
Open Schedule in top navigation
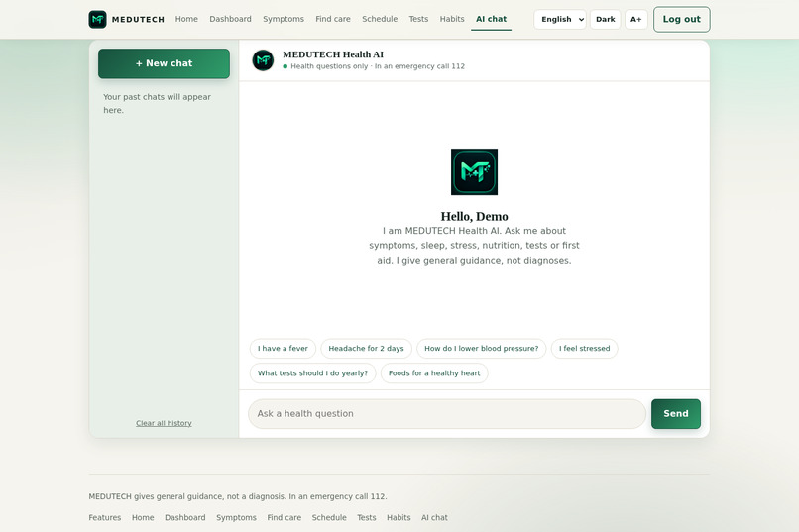(x=380, y=19)
